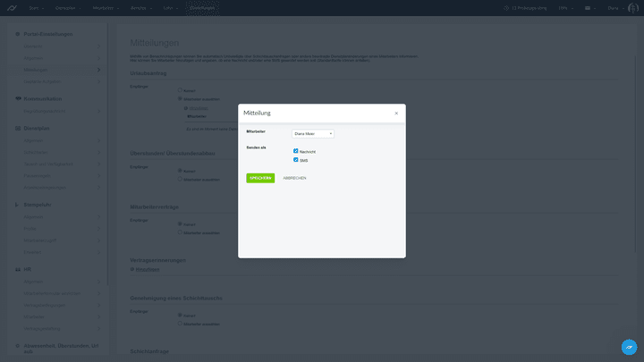644x362 pixels.
Task: Click Abbrechen to cancel the dialog
Action: tap(294, 178)
